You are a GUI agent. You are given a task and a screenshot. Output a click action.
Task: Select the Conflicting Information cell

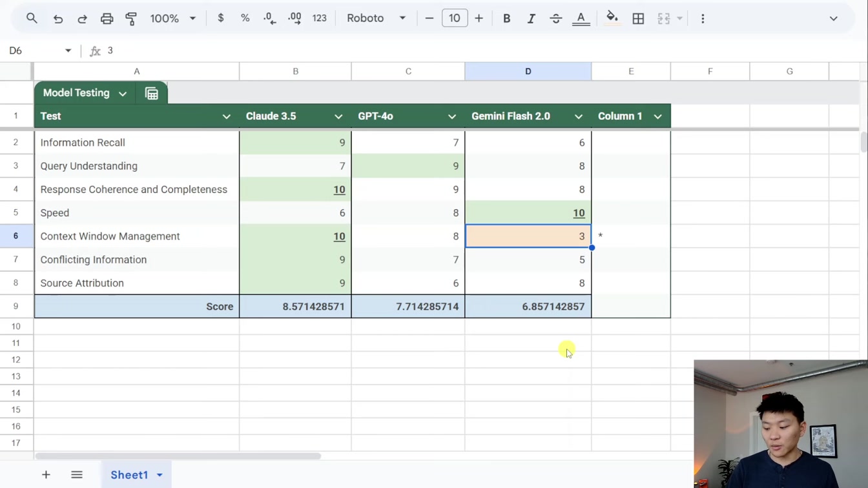click(136, 259)
